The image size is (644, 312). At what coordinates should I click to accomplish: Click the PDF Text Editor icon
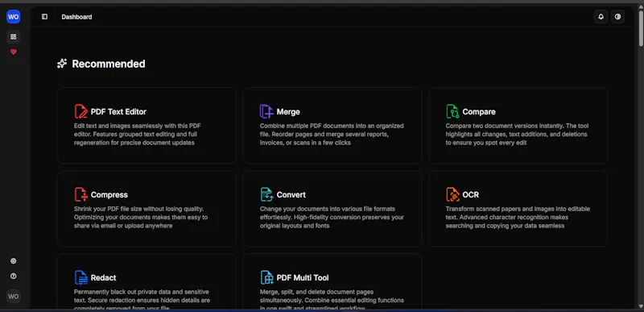tap(81, 111)
